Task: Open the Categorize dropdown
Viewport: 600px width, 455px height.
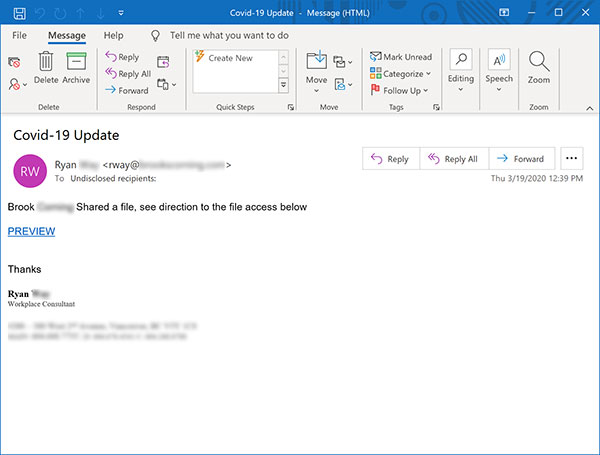Action: 400,73
